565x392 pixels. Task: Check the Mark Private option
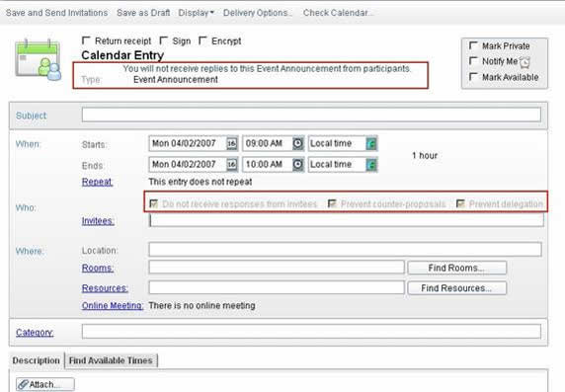point(473,45)
